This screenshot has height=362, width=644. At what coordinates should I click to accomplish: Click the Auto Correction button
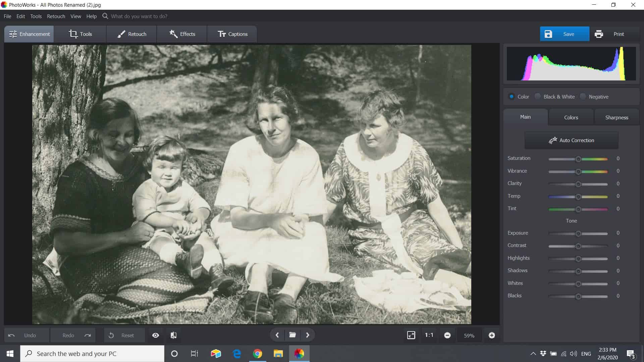pyautogui.click(x=571, y=140)
